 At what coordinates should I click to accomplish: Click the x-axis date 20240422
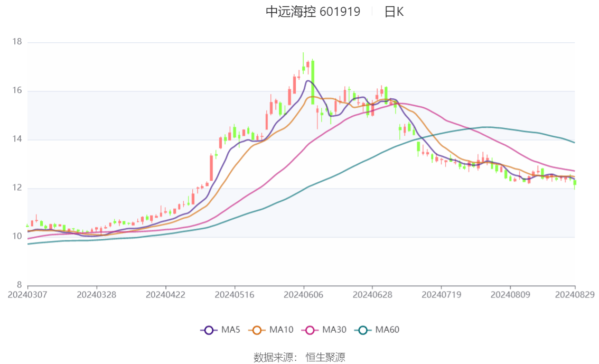tap(165, 295)
